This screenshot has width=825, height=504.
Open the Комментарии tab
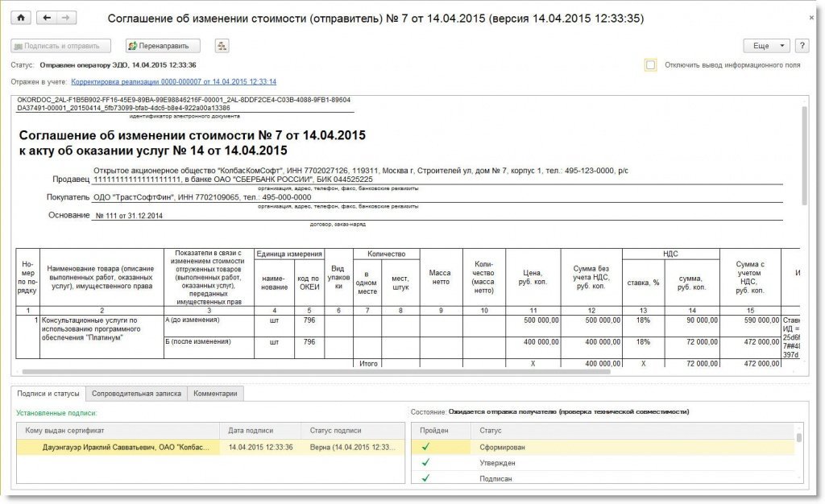215,394
